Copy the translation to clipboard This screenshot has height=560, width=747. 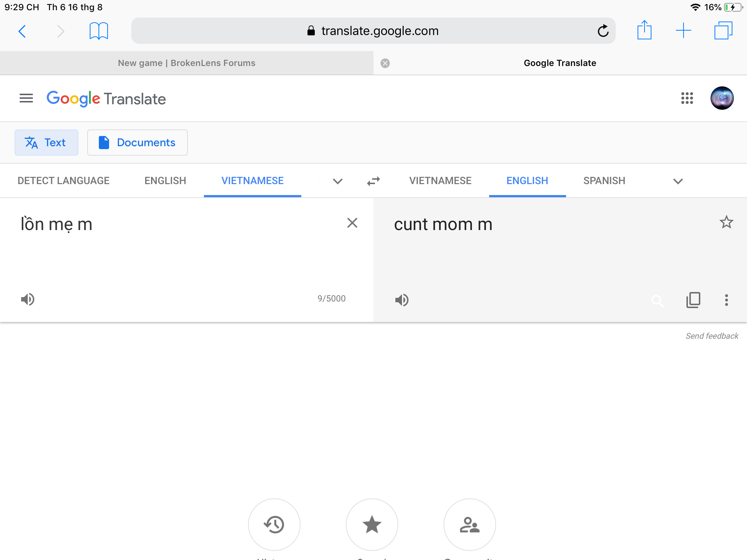(693, 300)
